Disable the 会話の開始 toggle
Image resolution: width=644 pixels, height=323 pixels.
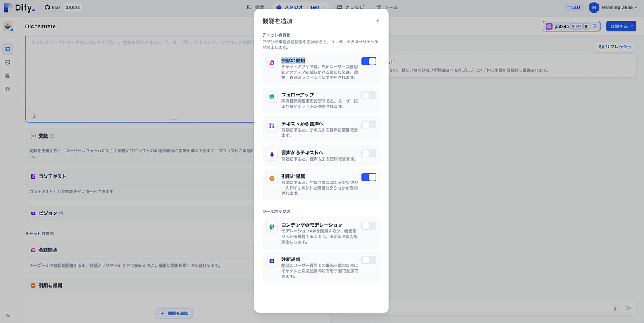click(369, 62)
